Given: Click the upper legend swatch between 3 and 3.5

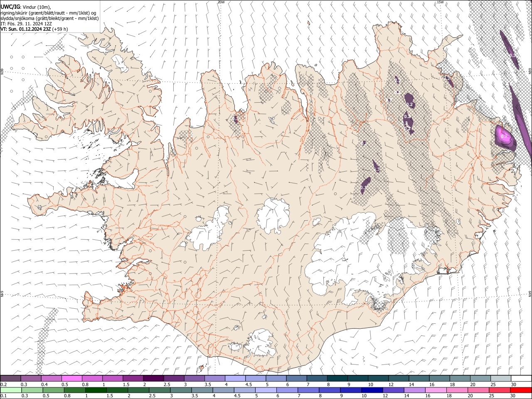Looking at the screenshot, I should point(195,378).
